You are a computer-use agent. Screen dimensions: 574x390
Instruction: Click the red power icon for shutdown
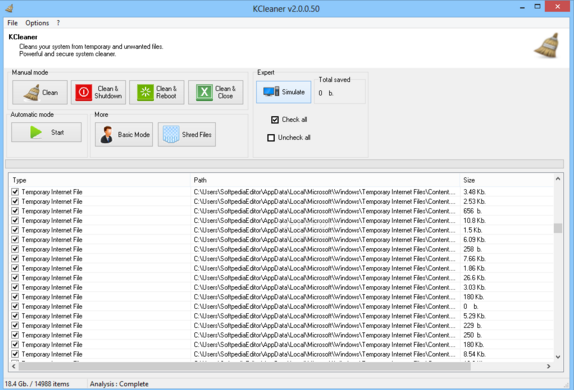coord(84,92)
